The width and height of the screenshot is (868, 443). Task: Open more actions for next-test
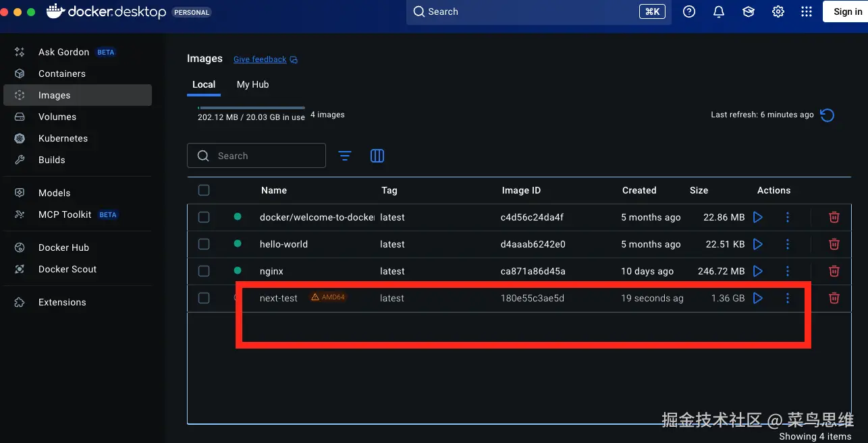tap(788, 298)
